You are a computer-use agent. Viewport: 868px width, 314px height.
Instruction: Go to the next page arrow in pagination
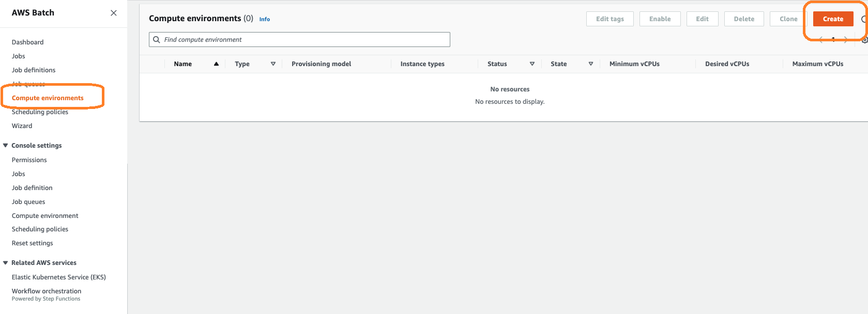click(846, 40)
